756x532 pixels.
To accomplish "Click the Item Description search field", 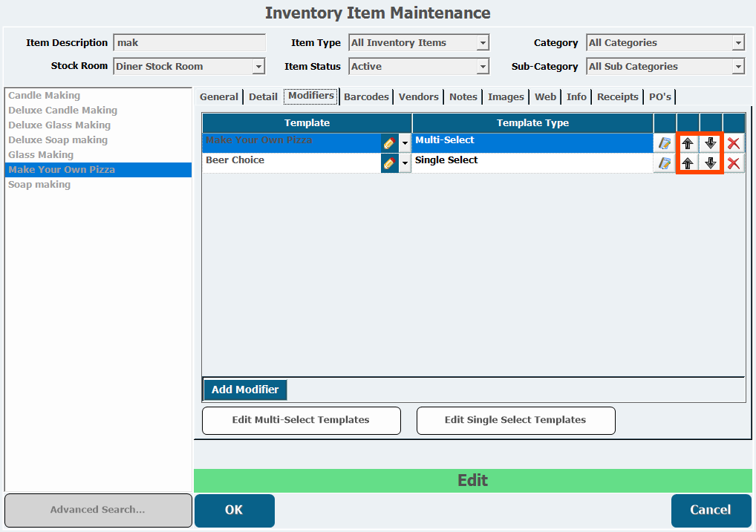I will (x=189, y=43).
